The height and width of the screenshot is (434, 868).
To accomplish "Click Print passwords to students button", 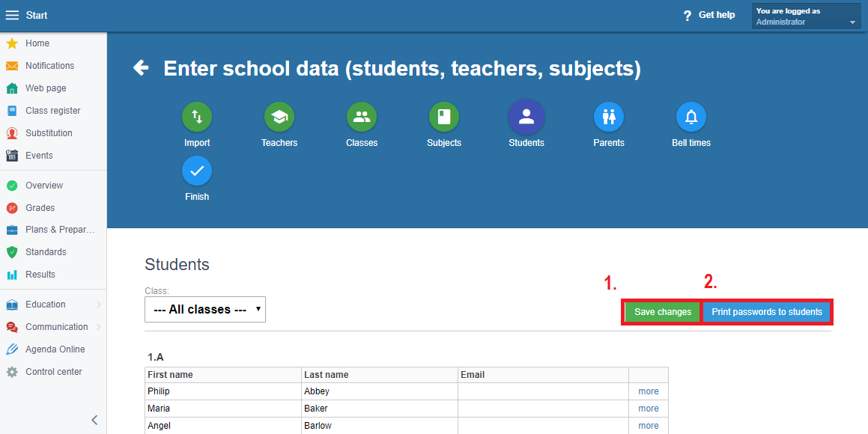I will click(x=767, y=312).
